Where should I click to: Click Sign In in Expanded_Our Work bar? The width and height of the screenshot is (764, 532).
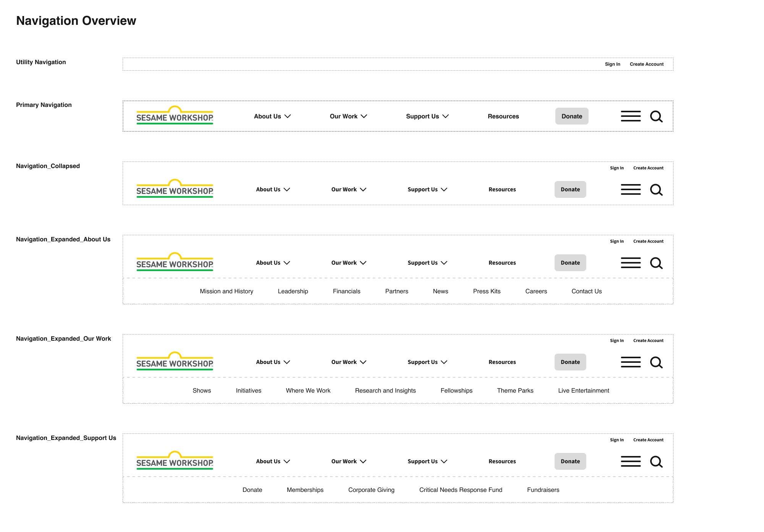click(617, 341)
